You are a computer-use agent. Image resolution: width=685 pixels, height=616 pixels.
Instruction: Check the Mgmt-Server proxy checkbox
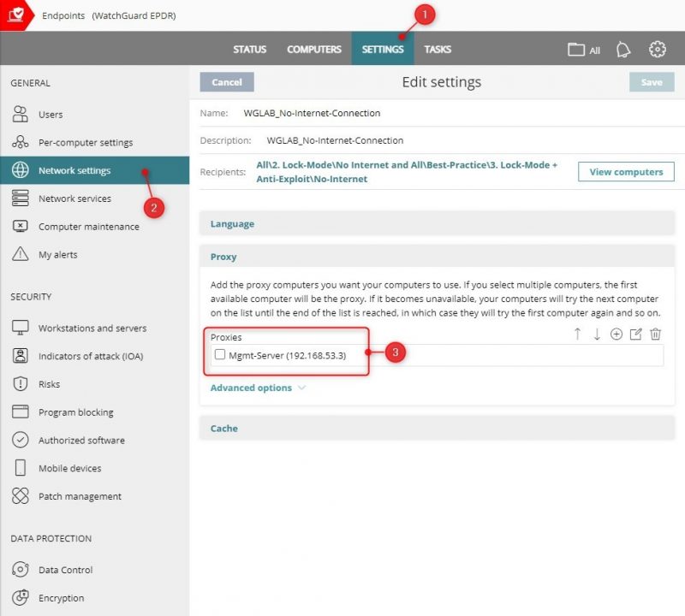218,355
